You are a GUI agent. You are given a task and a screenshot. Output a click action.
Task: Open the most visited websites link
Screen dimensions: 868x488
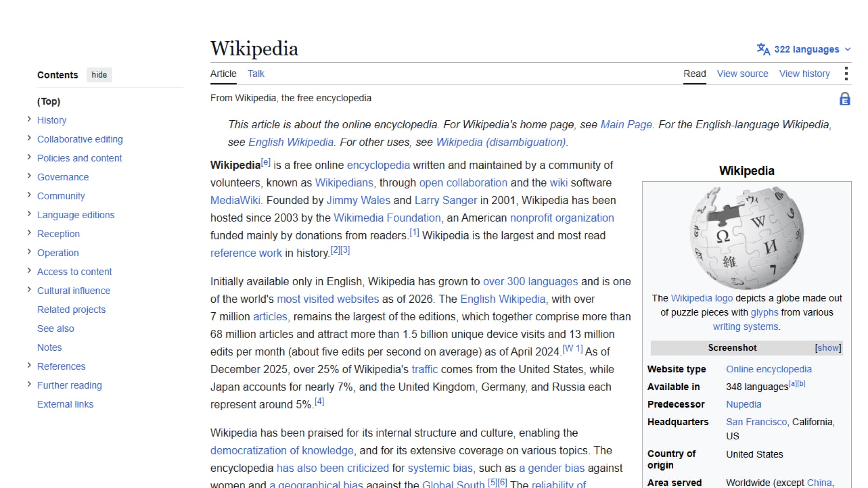328,299
